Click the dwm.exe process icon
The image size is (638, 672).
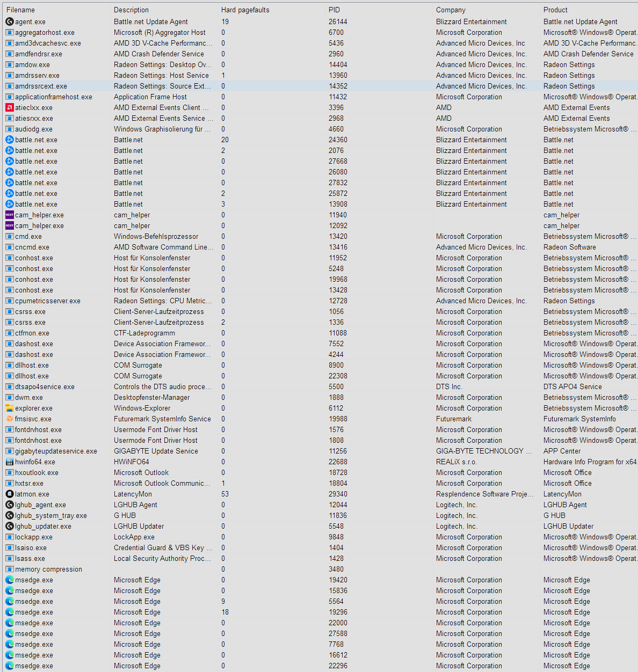coord(10,398)
